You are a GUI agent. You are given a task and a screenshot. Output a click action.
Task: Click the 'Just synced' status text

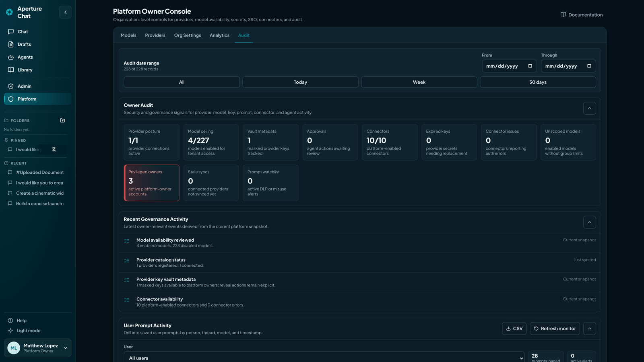coord(585,260)
